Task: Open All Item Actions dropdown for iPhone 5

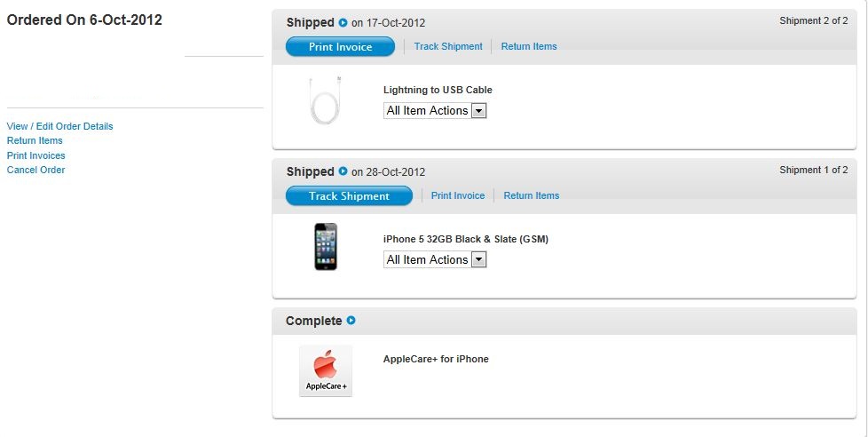Action: point(435,259)
